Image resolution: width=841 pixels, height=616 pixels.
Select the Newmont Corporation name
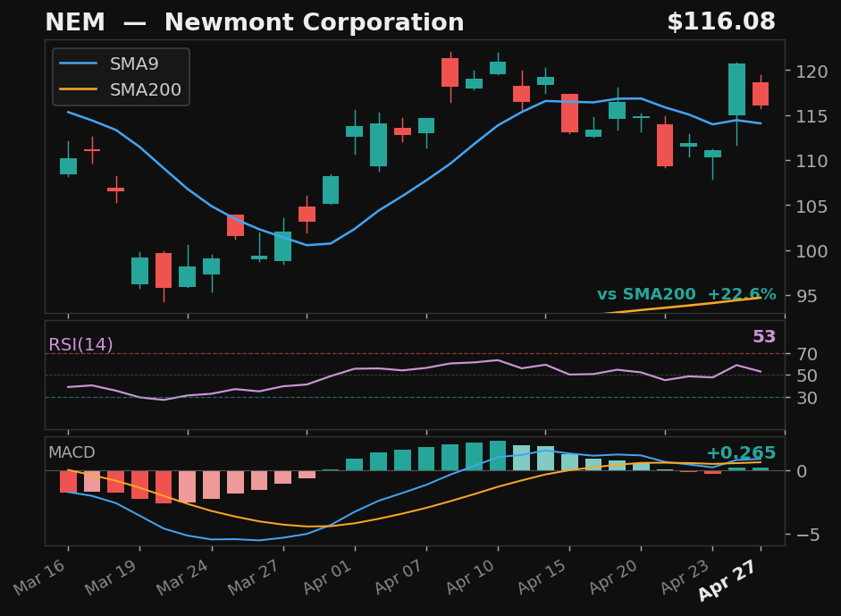(x=318, y=21)
